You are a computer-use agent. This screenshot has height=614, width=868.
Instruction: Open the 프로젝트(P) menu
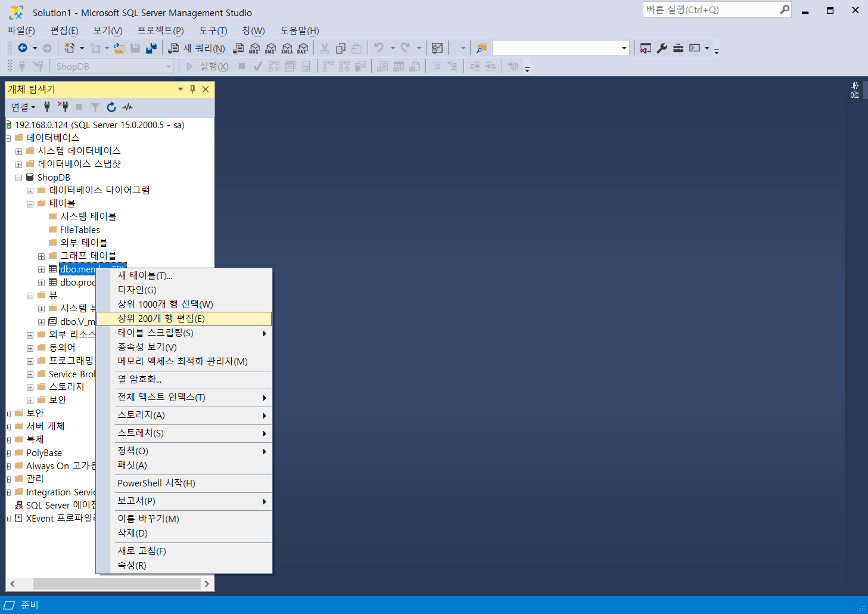pos(161,30)
